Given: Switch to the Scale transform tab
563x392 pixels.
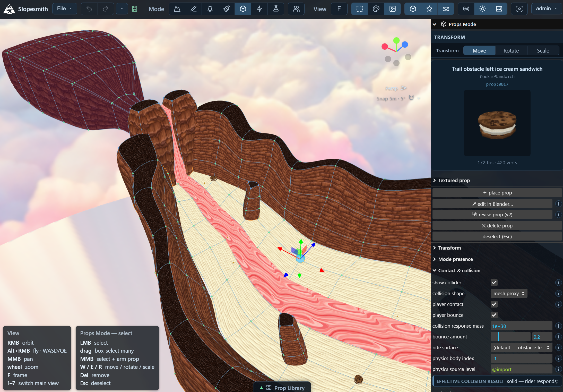Looking at the screenshot, I should (x=543, y=50).
